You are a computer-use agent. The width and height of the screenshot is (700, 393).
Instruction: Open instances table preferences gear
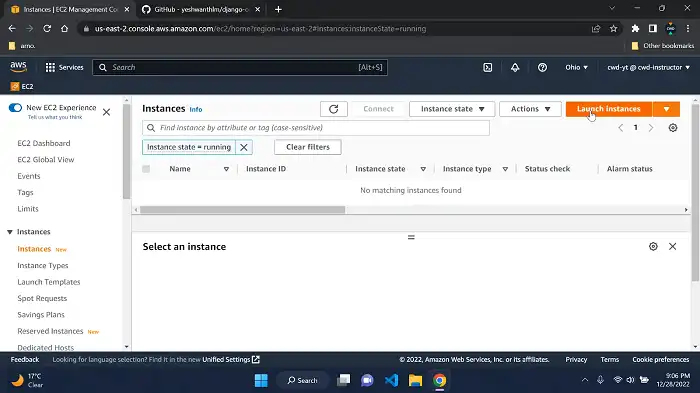pos(673,128)
